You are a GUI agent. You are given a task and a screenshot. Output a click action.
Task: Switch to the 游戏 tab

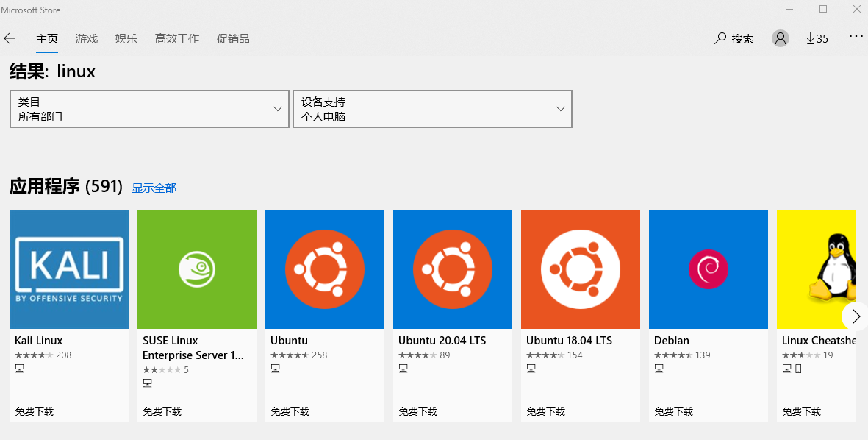[x=87, y=39]
